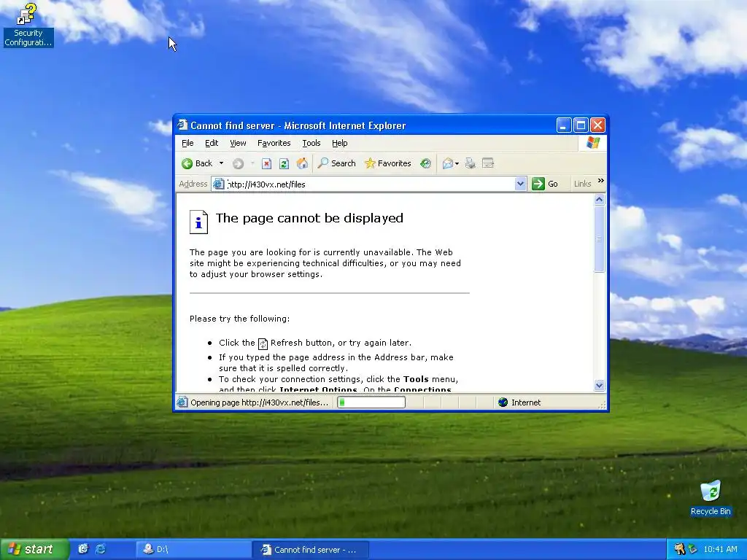Select the Recycle Bin desktop icon

711,497
